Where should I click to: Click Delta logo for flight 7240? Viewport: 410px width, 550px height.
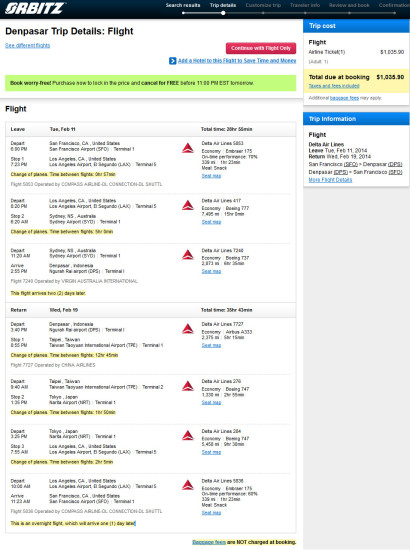click(x=188, y=255)
